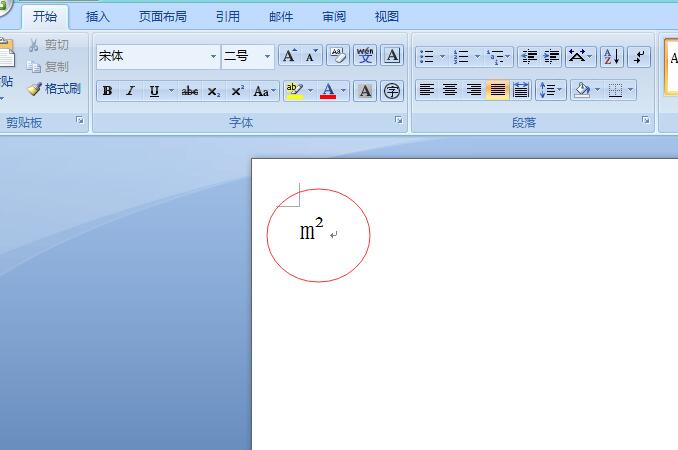This screenshot has height=450, width=678.
Task: Switch to the 视图 tab
Action: coord(387,17)
